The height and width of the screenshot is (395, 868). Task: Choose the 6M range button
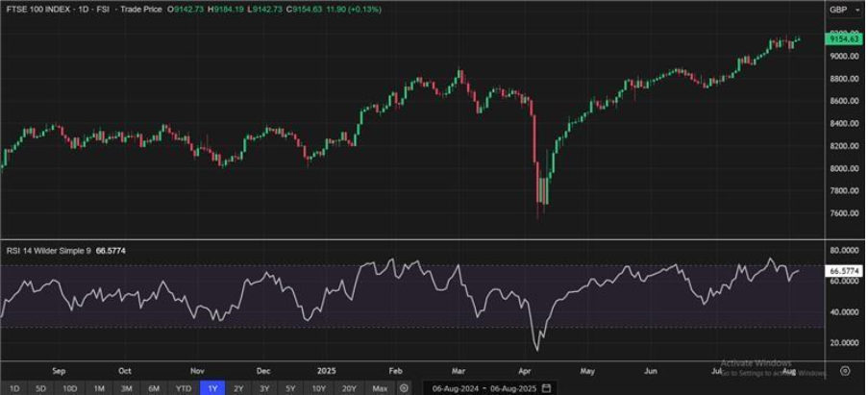(x=155, y=388)
